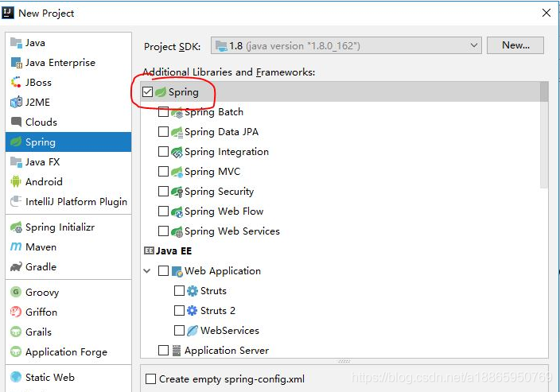The width and height of the screenshot is (560, 392).
Task: Click the Application Forge icon
Action: pyautogui.click(x=16, y=352)
